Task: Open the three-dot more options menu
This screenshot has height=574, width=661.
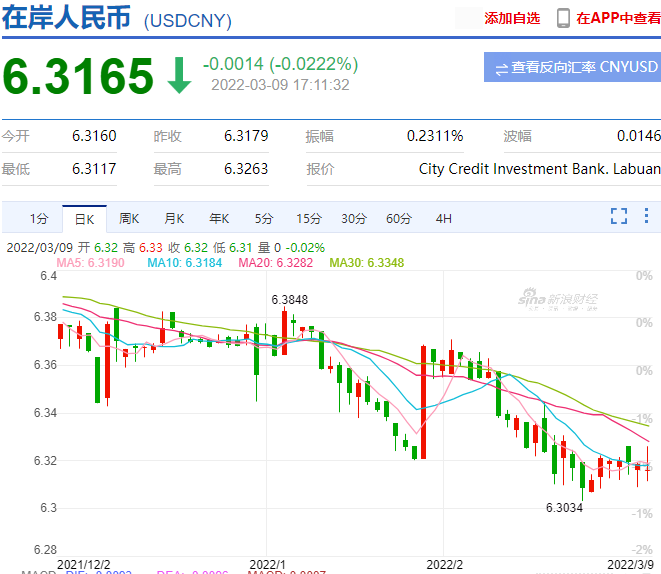Action: click(x=646, y=216)
